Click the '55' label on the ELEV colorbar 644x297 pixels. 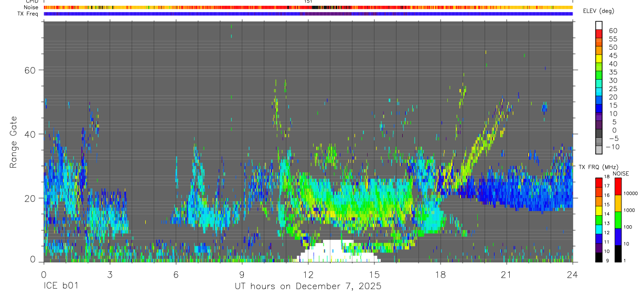tap(613, 39)
